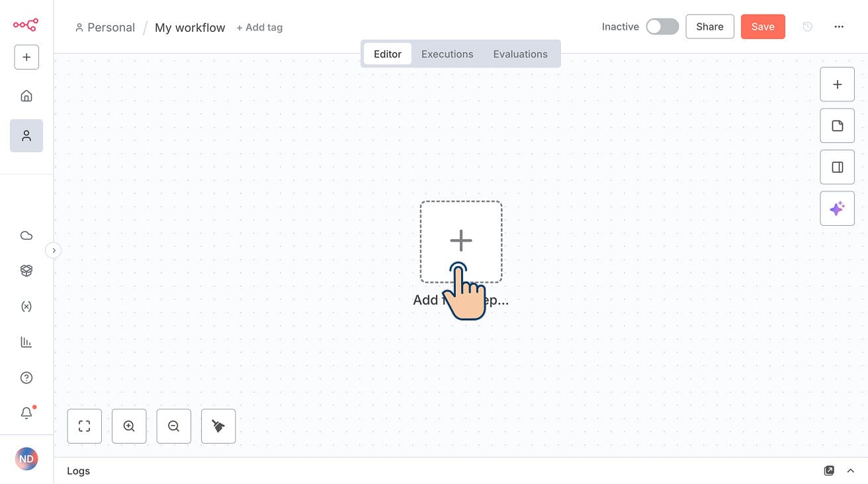Image resolution: width=868 pixels, height=484 pixels.
Task: Expand the collapsed left sidebar chevron
Action: point(53,250)
